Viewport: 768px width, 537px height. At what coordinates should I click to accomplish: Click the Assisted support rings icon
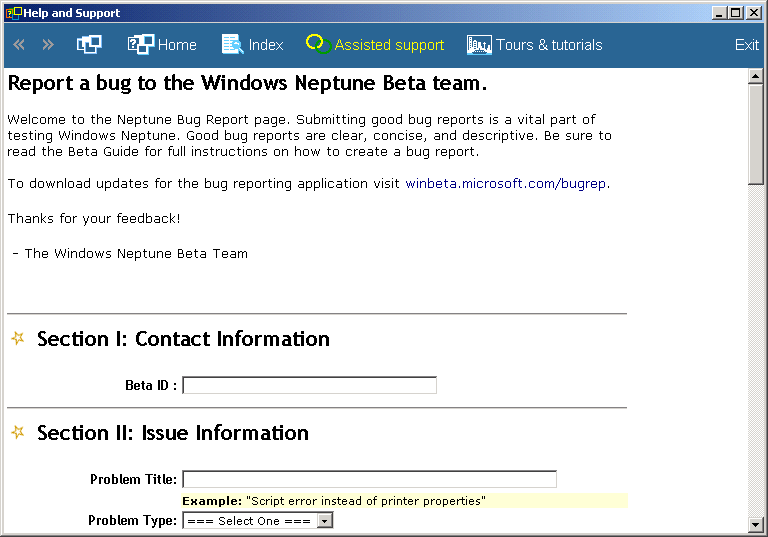(318, 44)
